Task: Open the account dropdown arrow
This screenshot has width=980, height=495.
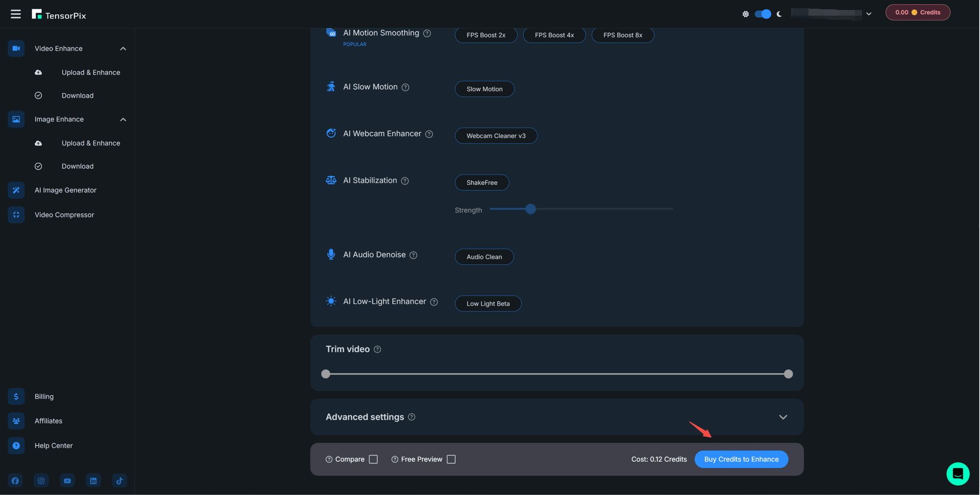Action: coord(869,14)
